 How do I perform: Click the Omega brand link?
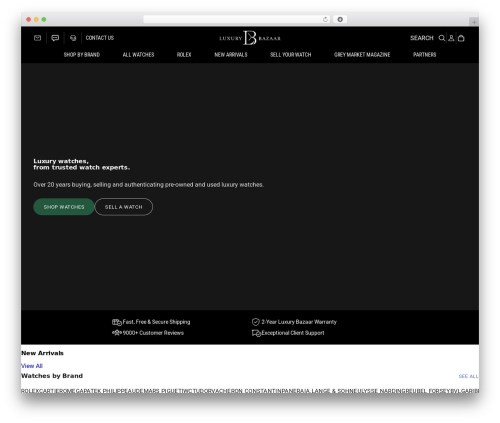coord(72,391)
